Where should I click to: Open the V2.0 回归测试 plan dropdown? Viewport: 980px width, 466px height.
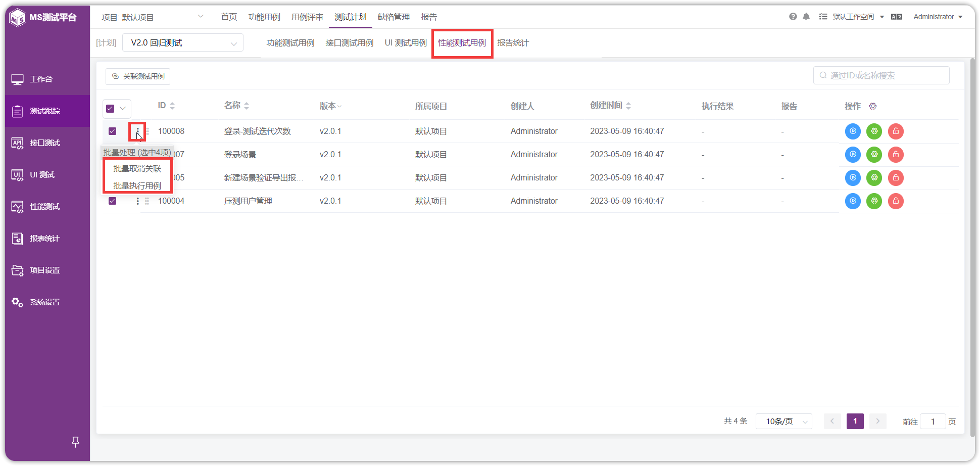[183, 43]
